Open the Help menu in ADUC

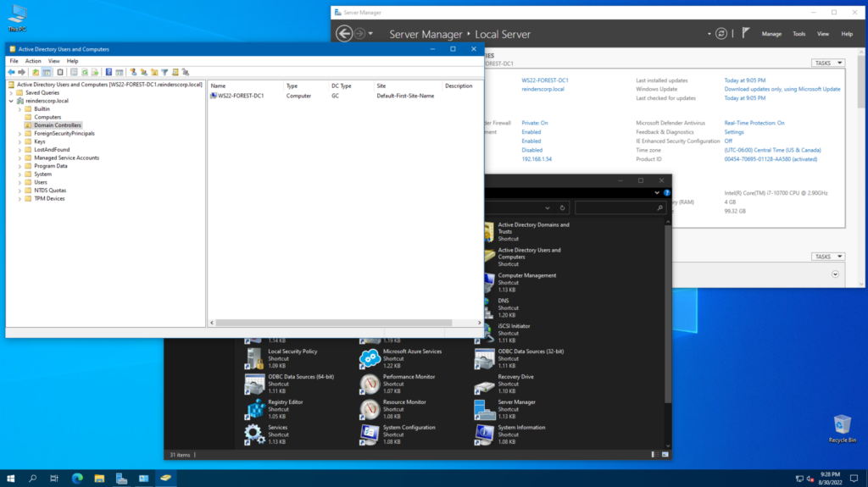pos(73,61)
